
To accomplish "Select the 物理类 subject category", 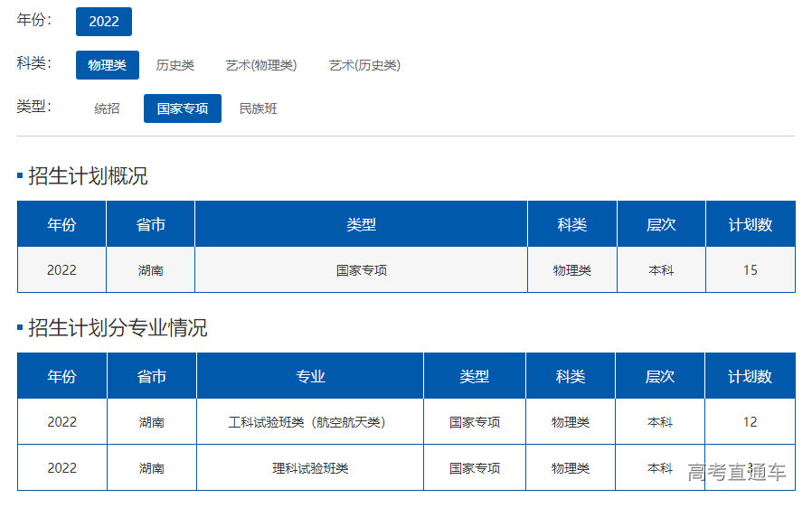I will [x=107, y=65].
